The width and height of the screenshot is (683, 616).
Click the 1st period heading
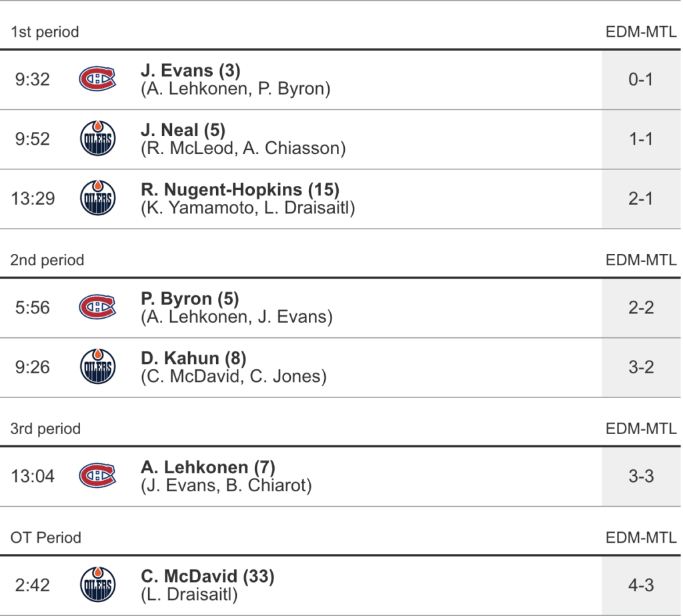[45, 32]
